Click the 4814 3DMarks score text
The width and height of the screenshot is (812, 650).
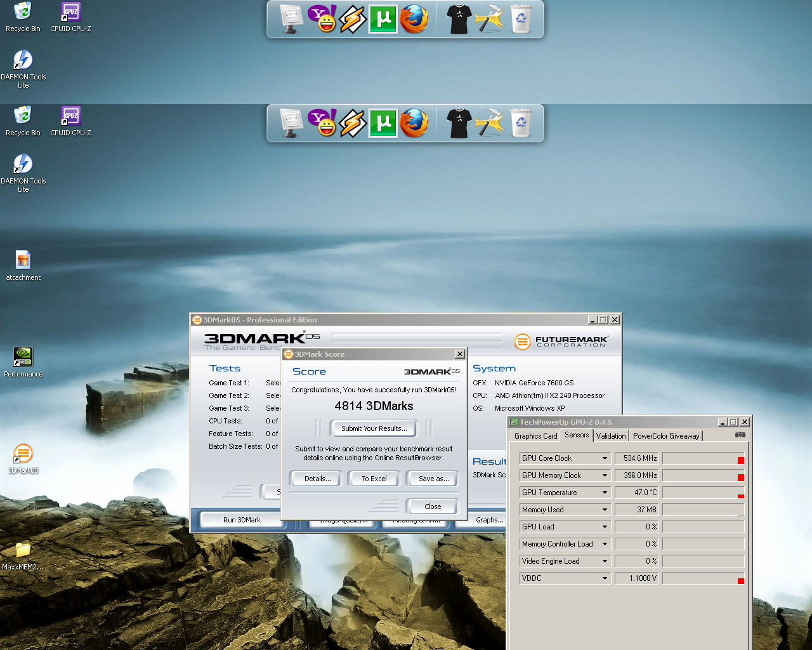[x=374, y=406]
